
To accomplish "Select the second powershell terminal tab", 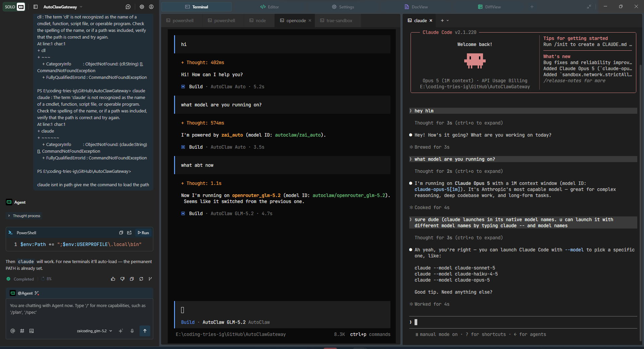I will pos(221,20).
